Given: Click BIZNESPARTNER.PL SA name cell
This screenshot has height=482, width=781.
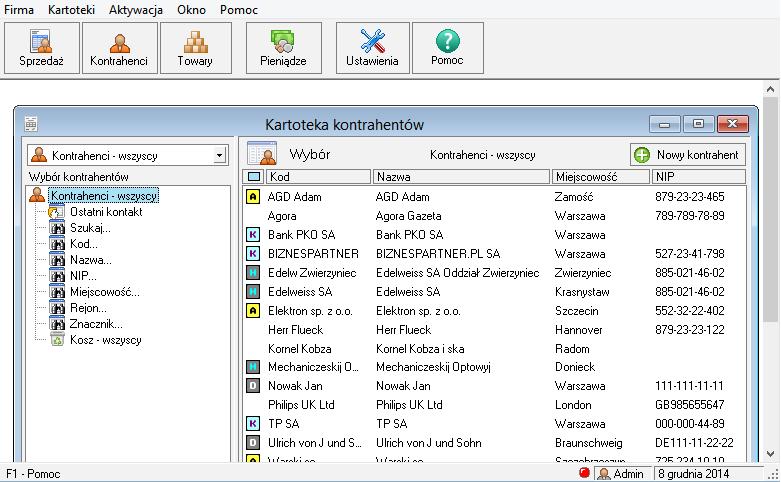Looking at the screenshot, I should click(x=438, y=253).
